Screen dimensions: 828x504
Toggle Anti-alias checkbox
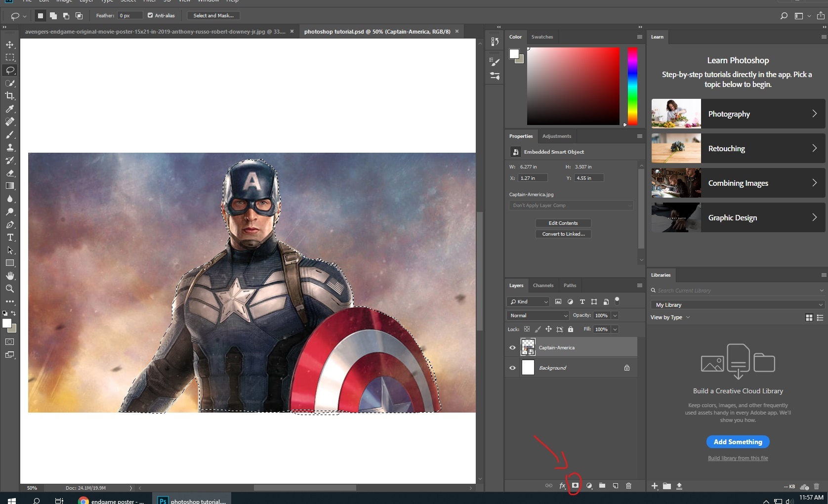[x=150, y=15]
